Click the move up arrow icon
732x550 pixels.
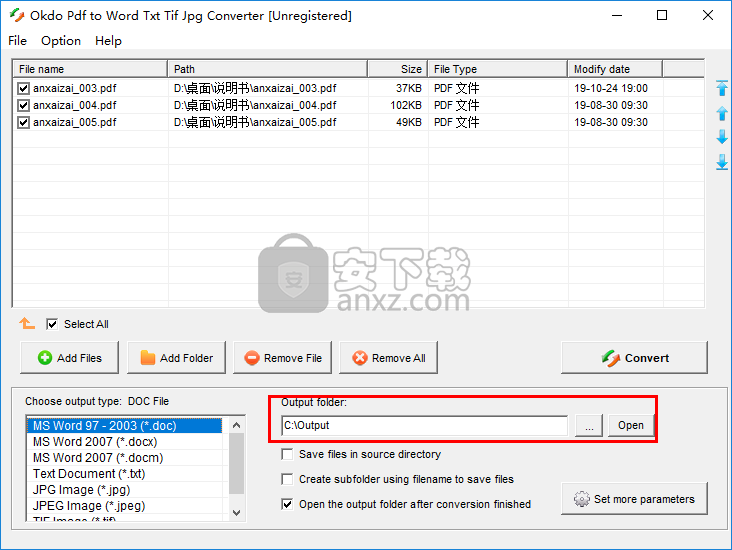722,113
